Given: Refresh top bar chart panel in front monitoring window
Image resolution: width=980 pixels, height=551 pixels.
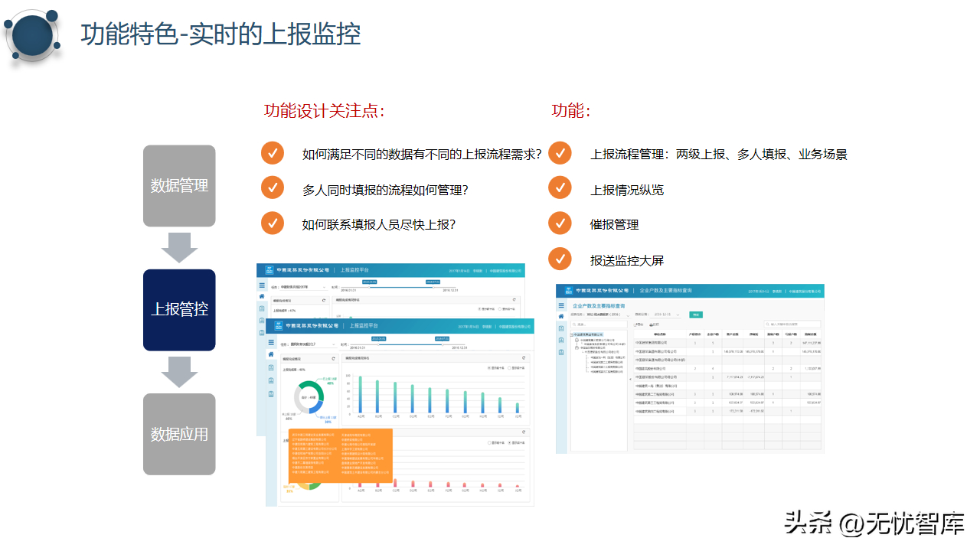Looking at the screenshot, I should pos(524,357).
